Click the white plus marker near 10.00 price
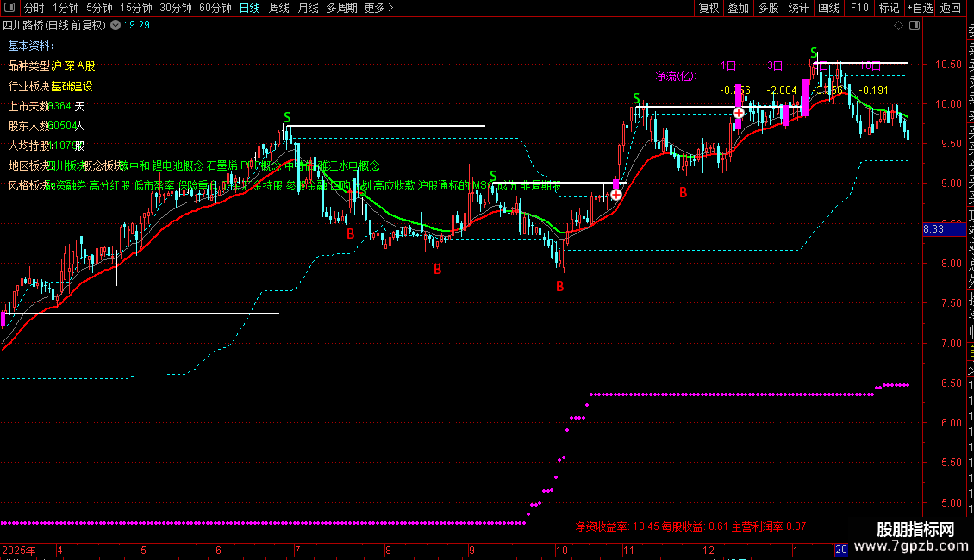Screen dimensions: 974x560 (x=739, y=113)
